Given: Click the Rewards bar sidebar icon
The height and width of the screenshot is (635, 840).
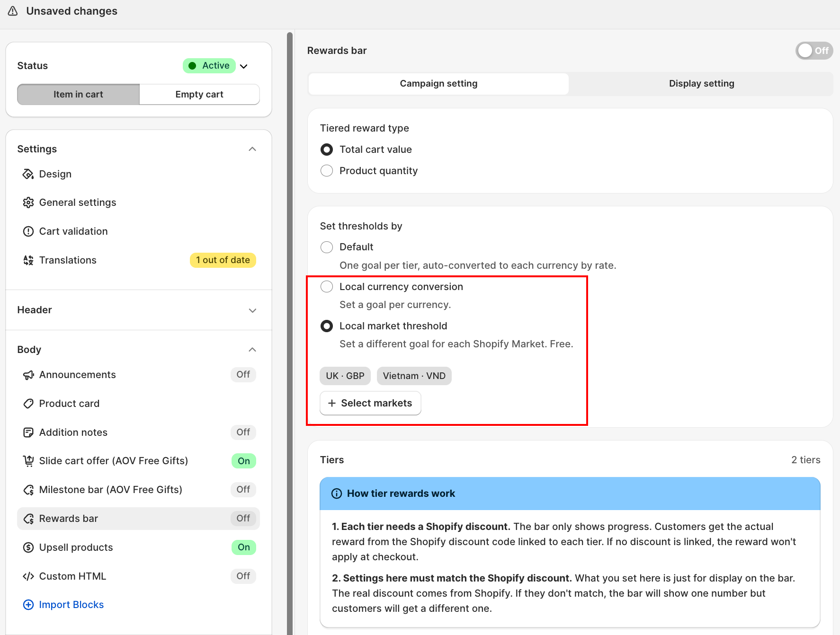Looking at the screenshot, I should [x=28, y=519].
